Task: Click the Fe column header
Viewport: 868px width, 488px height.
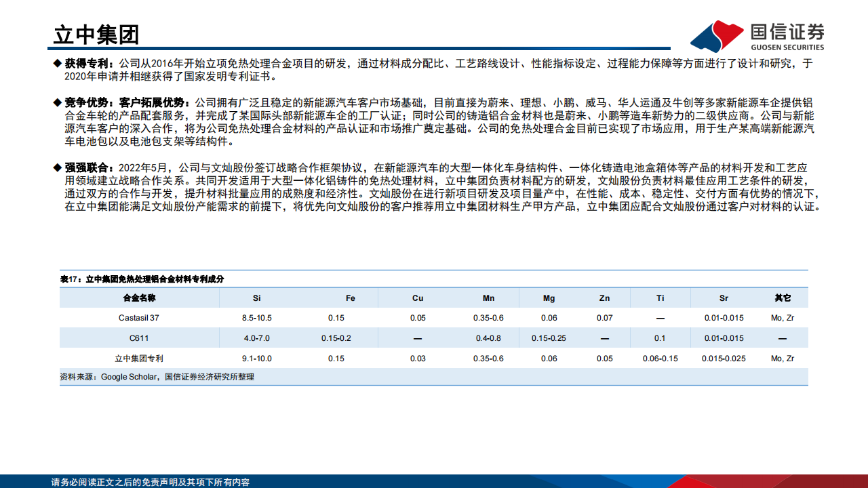Action: pos(350,298)
